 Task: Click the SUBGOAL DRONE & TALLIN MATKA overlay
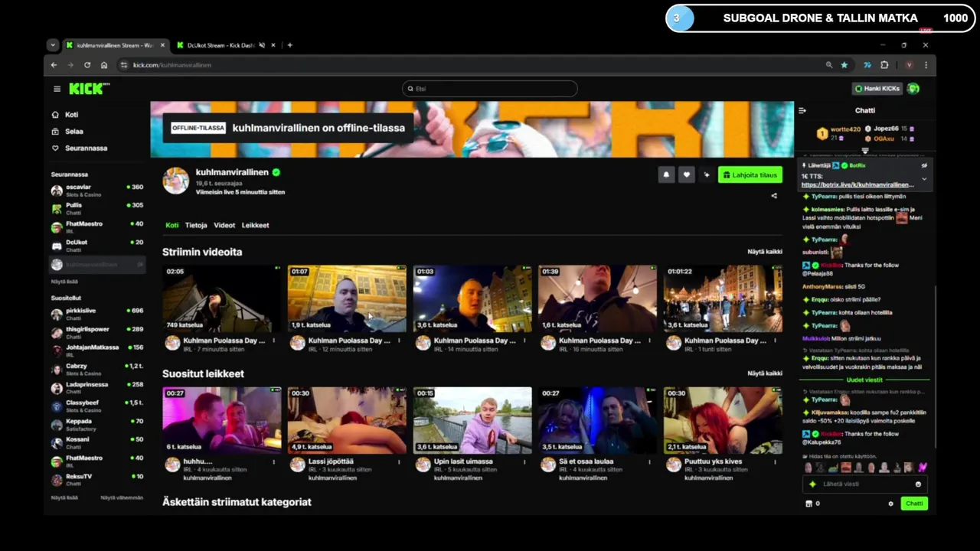[x=820, y=18]
